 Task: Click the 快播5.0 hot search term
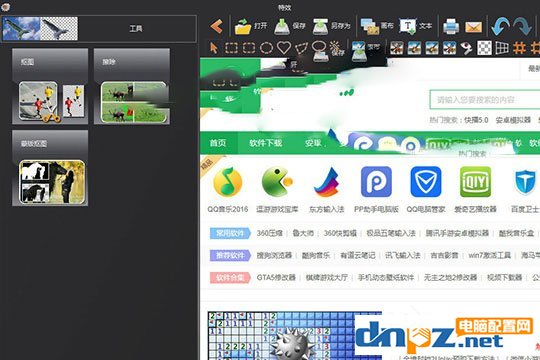(x=476, y=120)
